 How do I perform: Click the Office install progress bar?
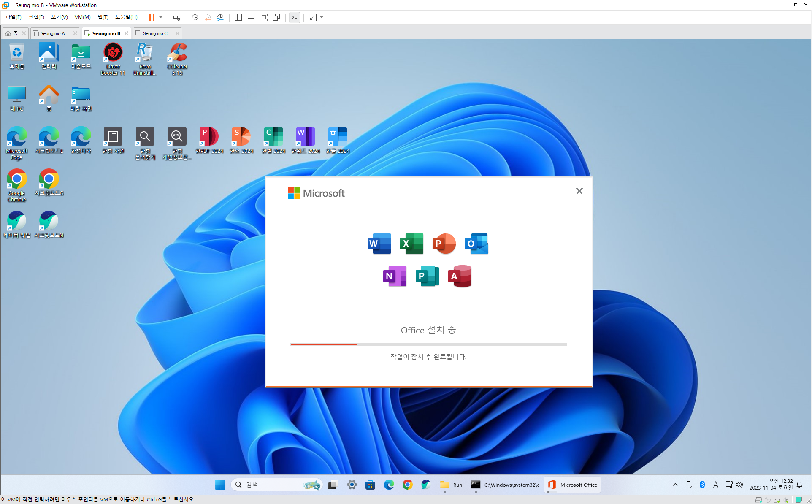pos(428,344)
